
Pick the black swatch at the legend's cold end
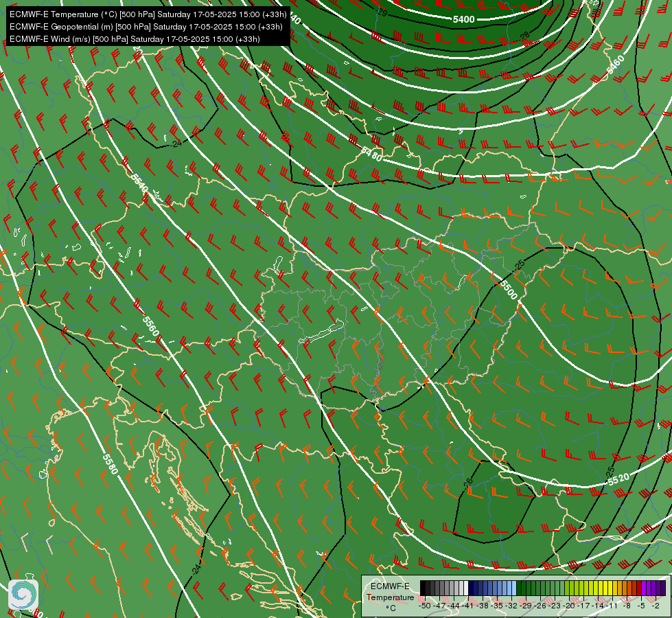pos(423,588)
